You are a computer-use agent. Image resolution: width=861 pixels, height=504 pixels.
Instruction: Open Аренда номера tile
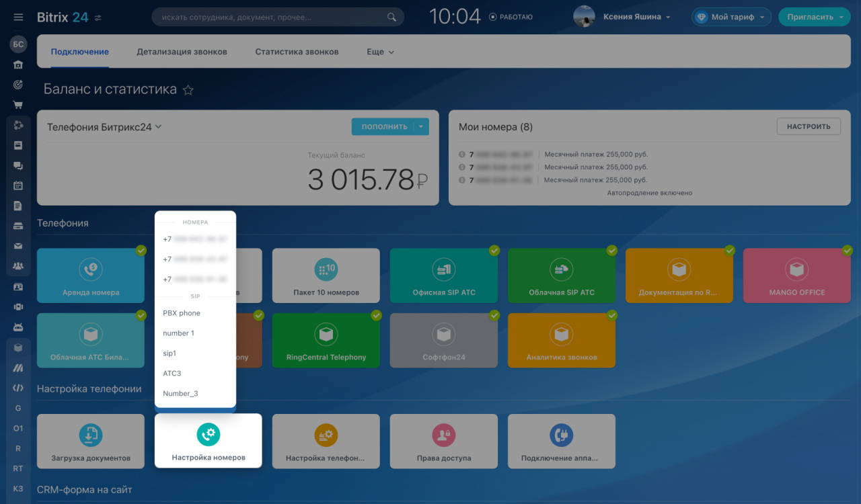point(91,276)
